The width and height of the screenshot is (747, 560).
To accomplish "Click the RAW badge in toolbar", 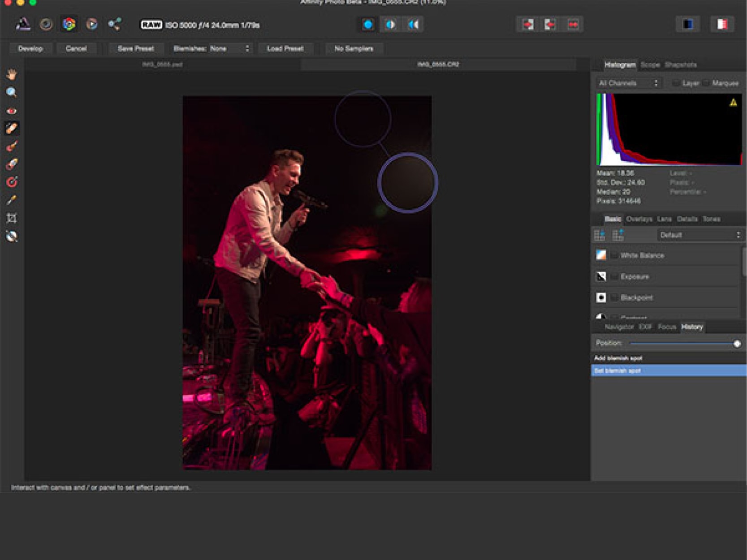I will click(x=151, y=25).
